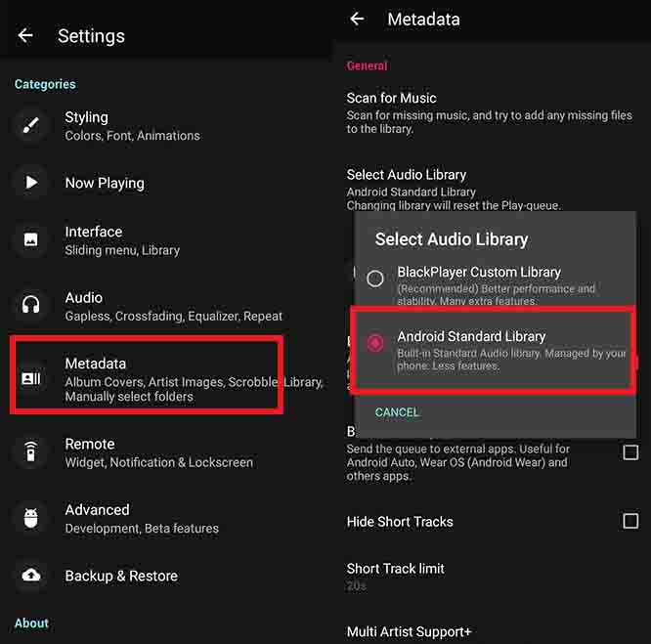The height and width of the screenshot is (644, 651).
Task: Open Advanced settings label
Action: 97,509
